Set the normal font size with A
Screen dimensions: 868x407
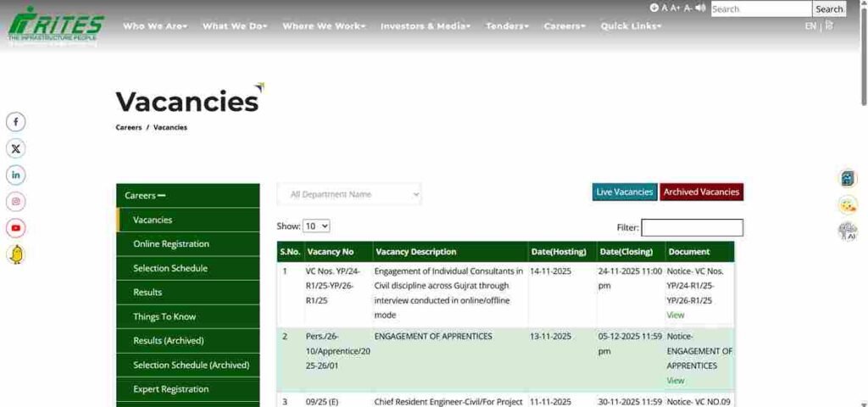pos(665,8)
